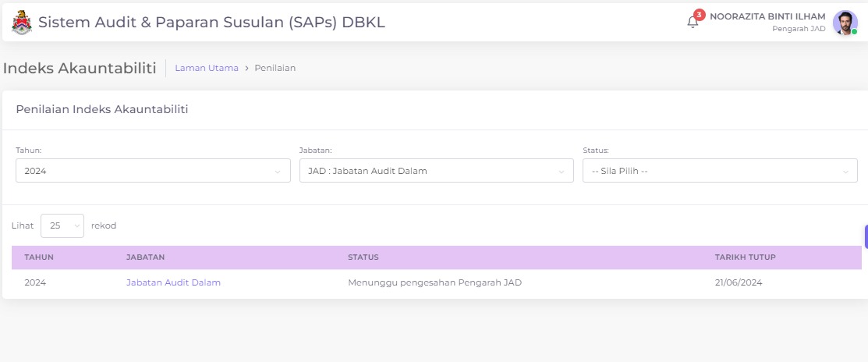Open the Tahun dropdown showing 2024
Image resolution: width=868 pixels, height=362 pixels.
point(153,171)
